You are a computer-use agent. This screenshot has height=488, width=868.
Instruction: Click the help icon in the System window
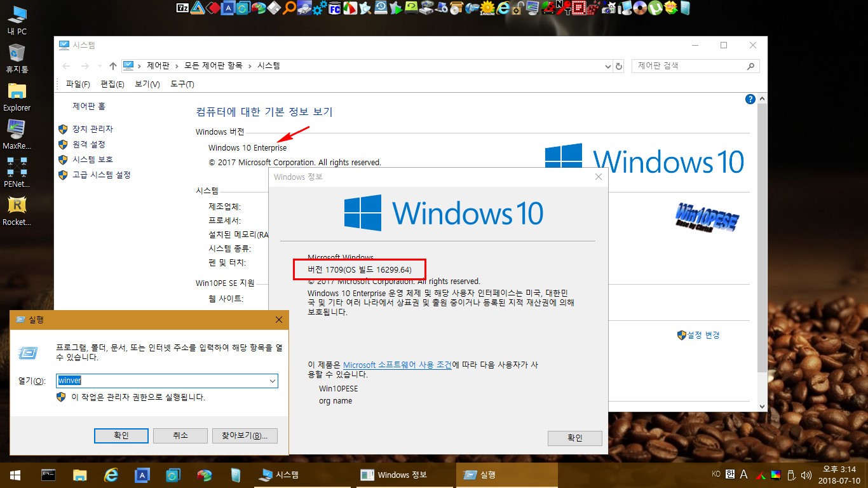click(750, 99)
